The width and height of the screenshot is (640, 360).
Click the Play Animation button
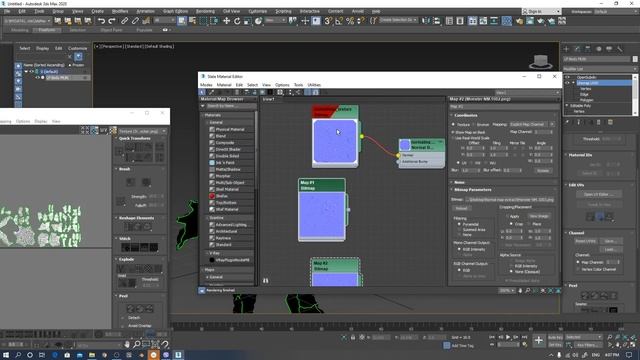[x=508, y=337]
